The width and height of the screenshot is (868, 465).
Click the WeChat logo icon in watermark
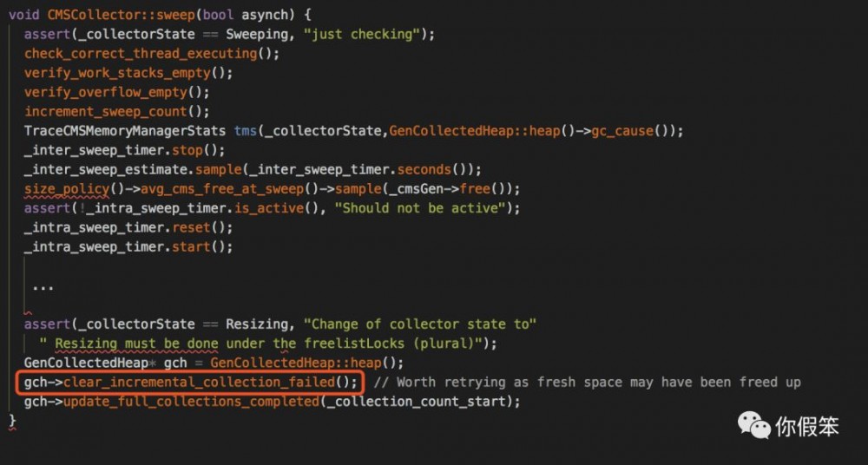[x=754, y=424]
